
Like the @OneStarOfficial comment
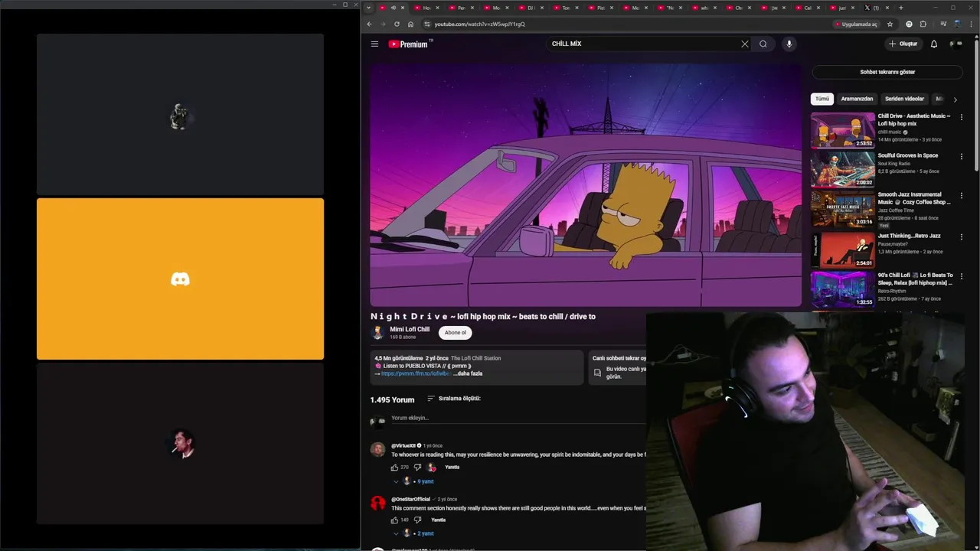(395, 520)
